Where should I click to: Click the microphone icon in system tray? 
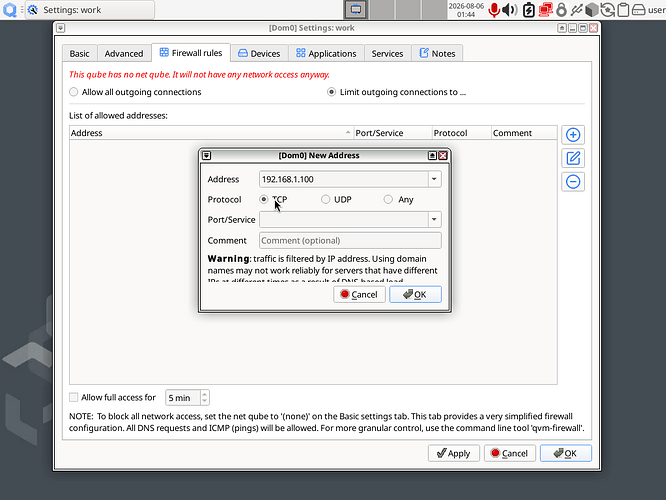pos(494,10)
